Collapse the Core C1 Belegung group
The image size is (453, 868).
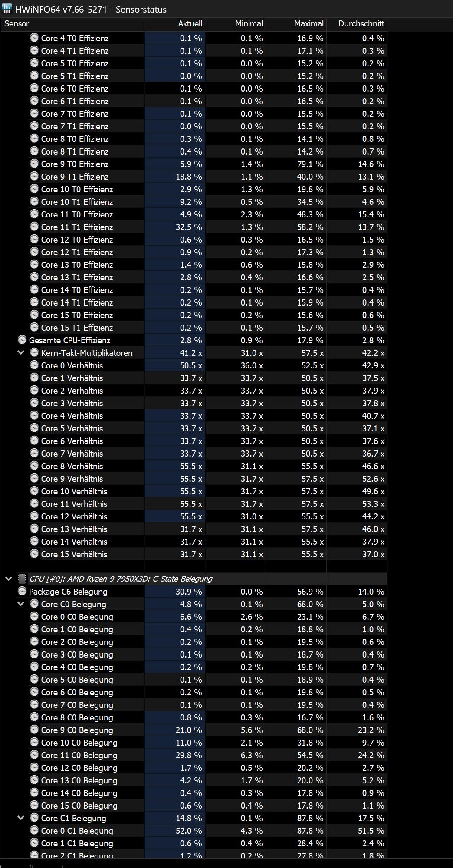[x=20, y=818]
